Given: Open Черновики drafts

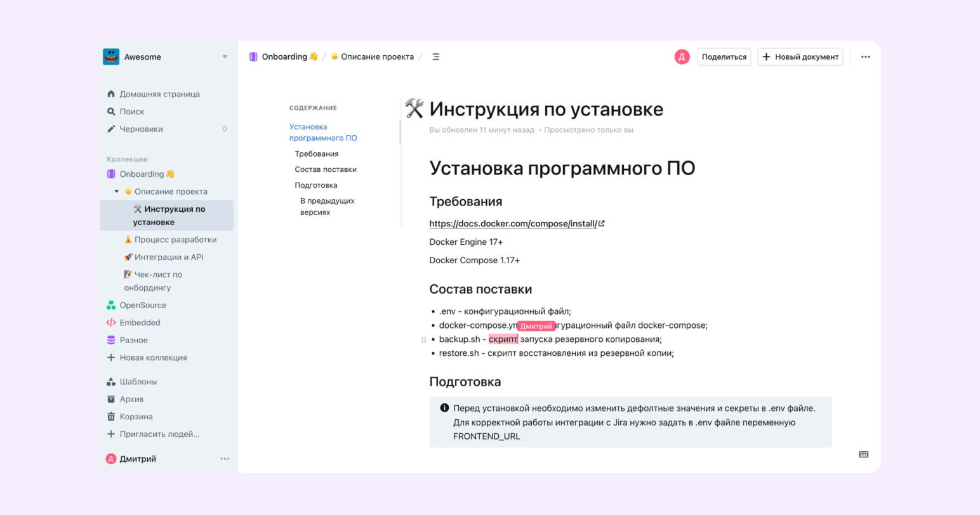Looking at the screenshot, I should pos(142,129).
